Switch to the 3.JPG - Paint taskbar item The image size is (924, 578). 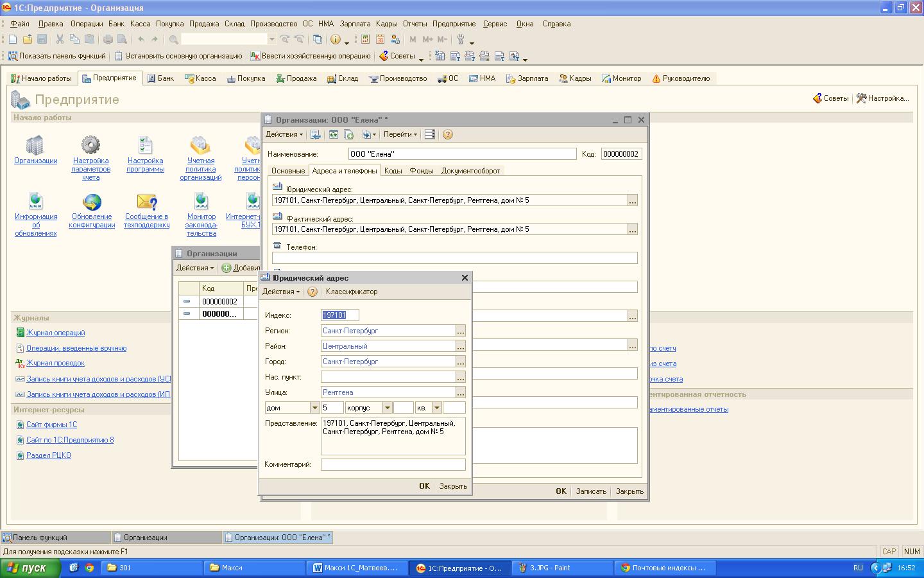(562, 568)
